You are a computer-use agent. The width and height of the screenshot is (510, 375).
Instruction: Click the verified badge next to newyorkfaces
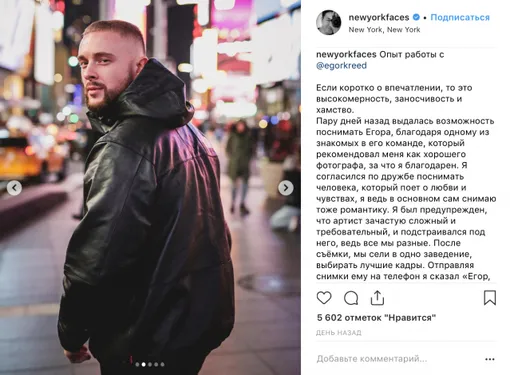[x=416, y=17]
